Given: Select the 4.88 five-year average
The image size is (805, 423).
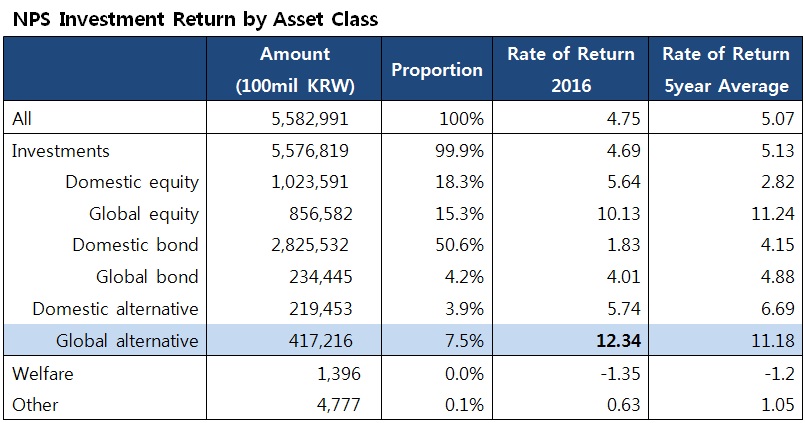Looking at the screenshot, I should coord(777,277).
